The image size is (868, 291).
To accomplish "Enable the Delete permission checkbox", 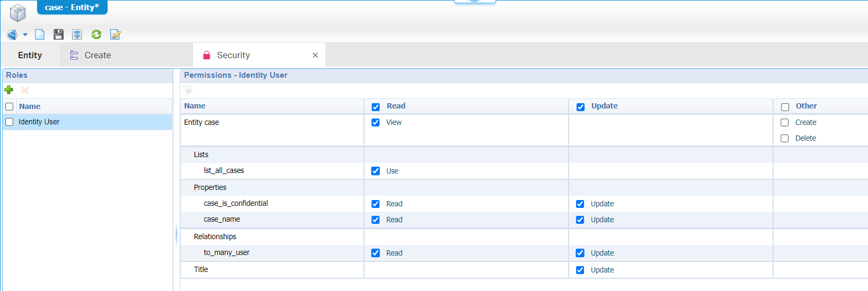I will point(785,139).
